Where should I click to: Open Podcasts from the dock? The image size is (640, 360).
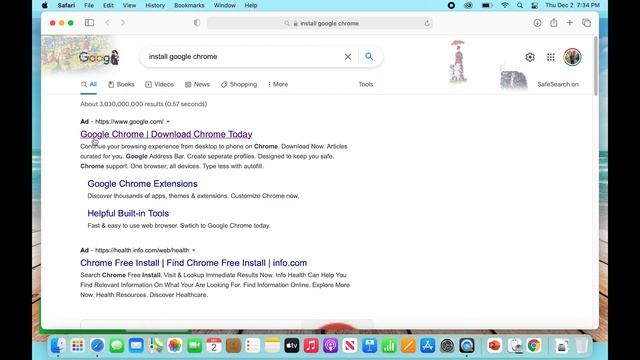(x=330, y=346)
